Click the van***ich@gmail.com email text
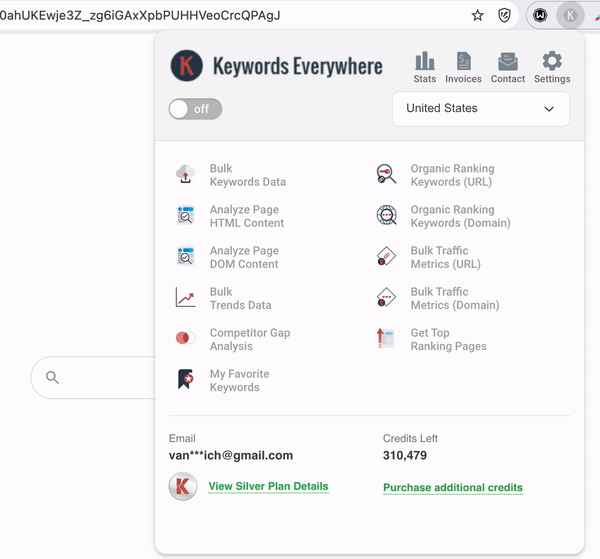600x559 pixels. pos(231,455)
